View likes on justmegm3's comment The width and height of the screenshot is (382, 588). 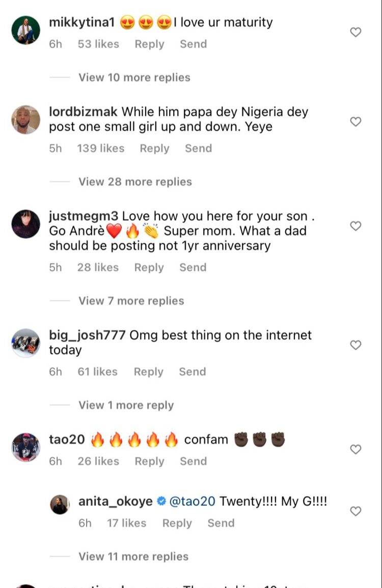97,268
